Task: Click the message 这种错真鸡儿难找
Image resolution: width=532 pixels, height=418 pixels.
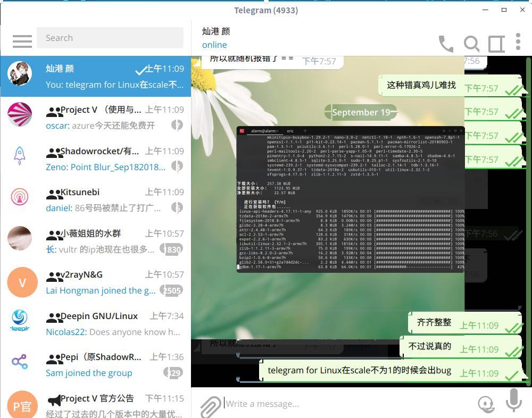Action: (x=421, y=85)
